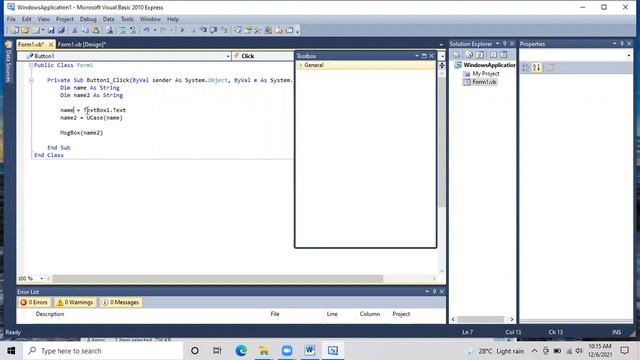640x360 pixels.
Task: Open the Data Sources side tab
Action: coord(8,63)
